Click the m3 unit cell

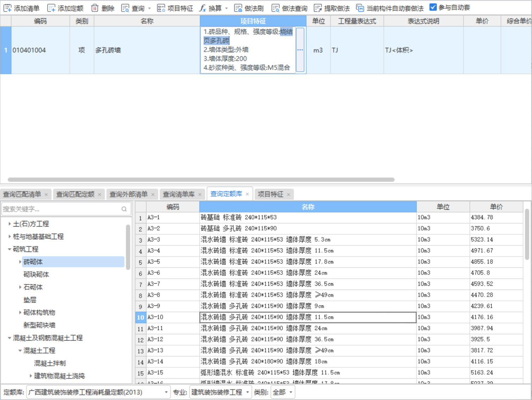point(318,50)
